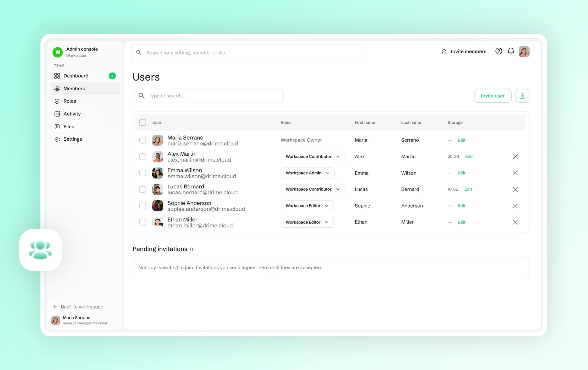
Task: Open Sophie Anderson's Workspace Editor role dropdown
Action: (x=307, y=206)
